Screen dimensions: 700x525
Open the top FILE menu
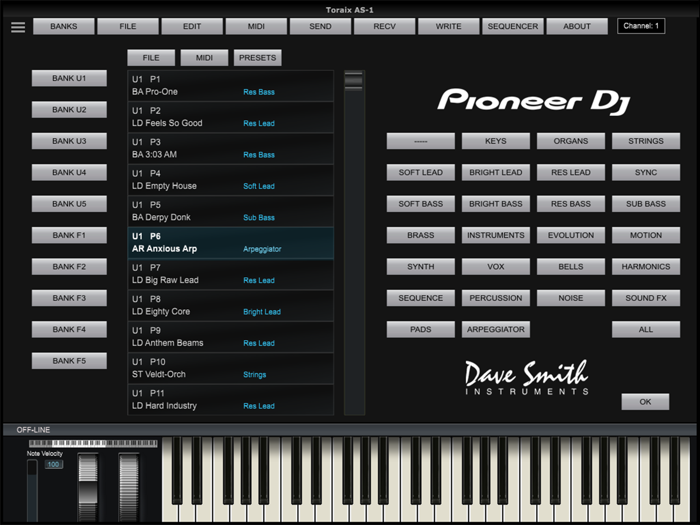tap(128, 26)
